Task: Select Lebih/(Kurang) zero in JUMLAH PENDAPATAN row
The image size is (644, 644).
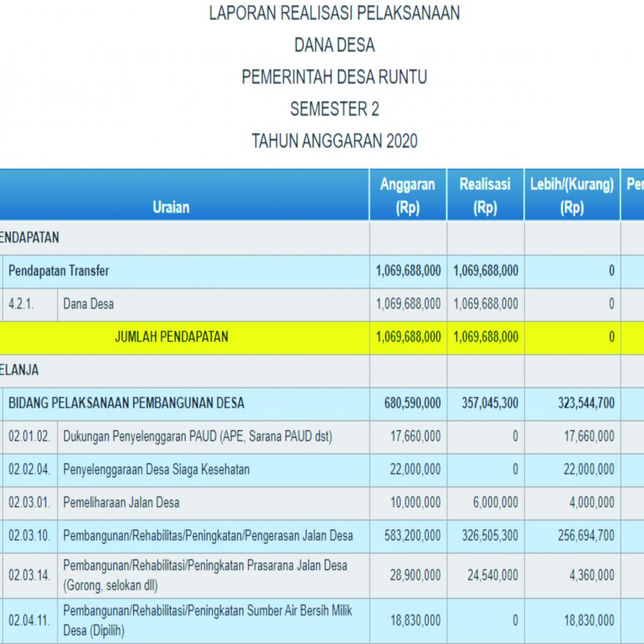Action: point(612,337)
